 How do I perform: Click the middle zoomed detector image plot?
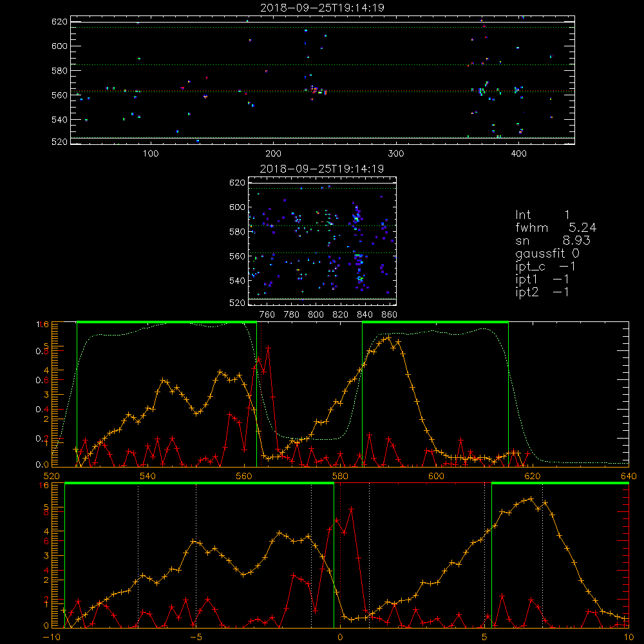pyautogui.click(x=323, y=241)
